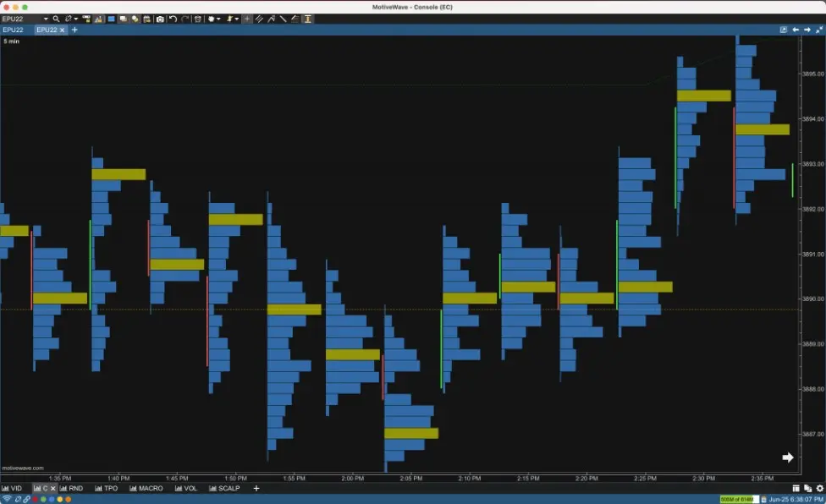Click the color spheres components icon
The height and width of the screenshot is (504, 826).
[x=135, y=19]
